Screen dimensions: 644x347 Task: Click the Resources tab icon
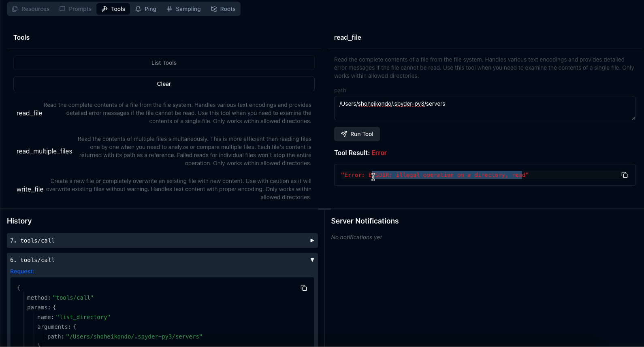point(15,9)
